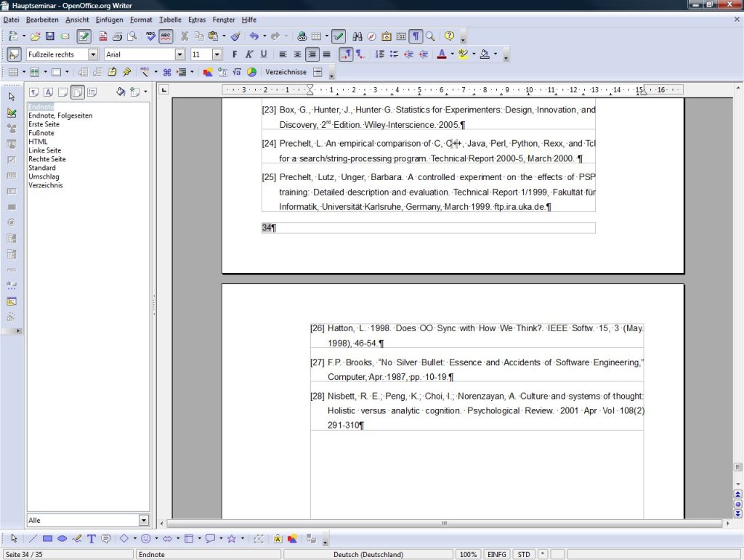Screen dimensions: 744x560
Task: Open the paragraph style dropdown Fußzeile rechts
Action: 94,54
